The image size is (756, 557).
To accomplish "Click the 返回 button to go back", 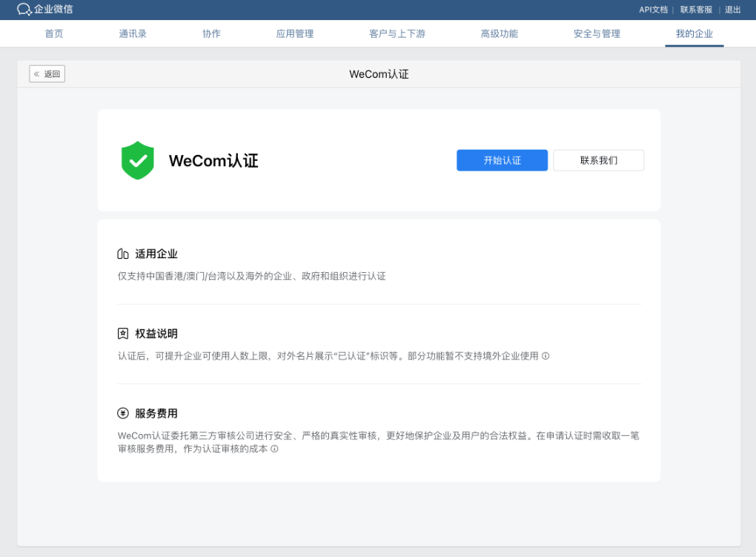I will (47, 73).
